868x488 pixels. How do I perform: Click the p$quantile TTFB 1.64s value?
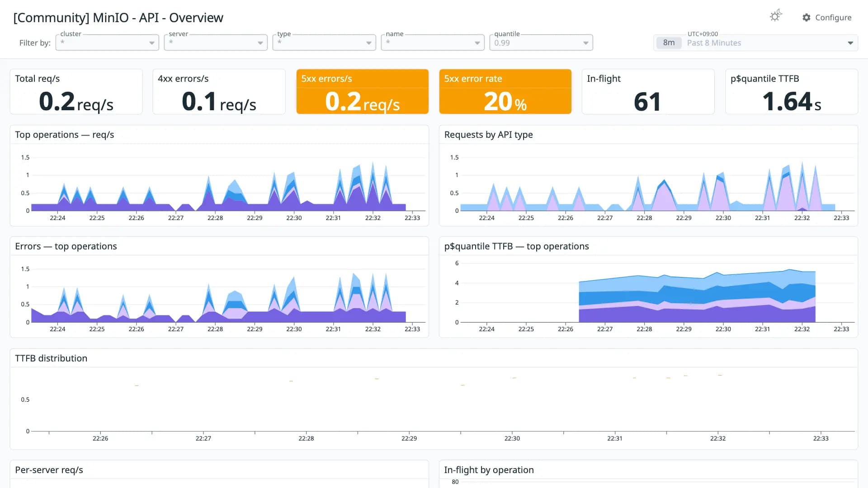click(792, 102)
